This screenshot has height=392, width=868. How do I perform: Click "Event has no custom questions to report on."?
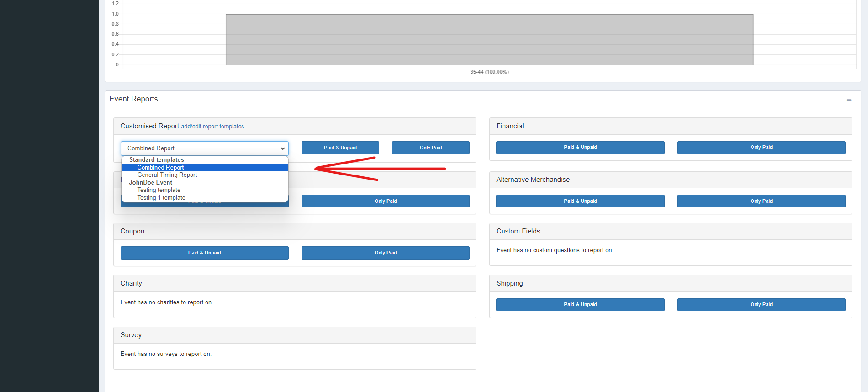coord(555,250)
